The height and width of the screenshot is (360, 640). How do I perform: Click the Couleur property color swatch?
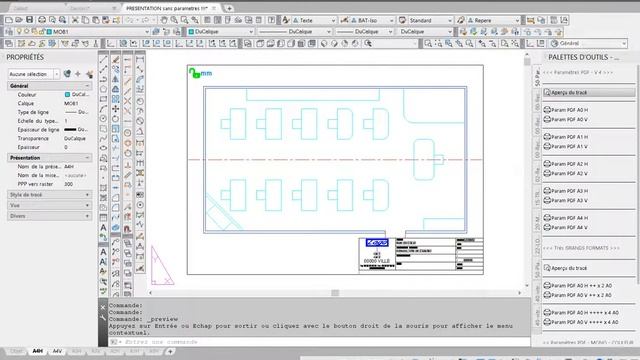click(67, 95)
